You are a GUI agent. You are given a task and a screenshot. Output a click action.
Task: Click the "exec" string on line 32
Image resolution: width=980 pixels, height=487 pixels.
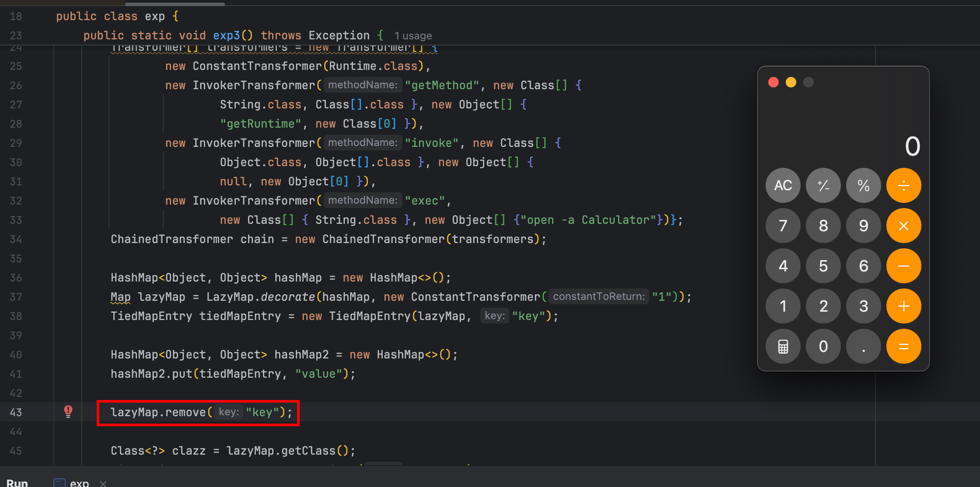(x=425, y=201)
